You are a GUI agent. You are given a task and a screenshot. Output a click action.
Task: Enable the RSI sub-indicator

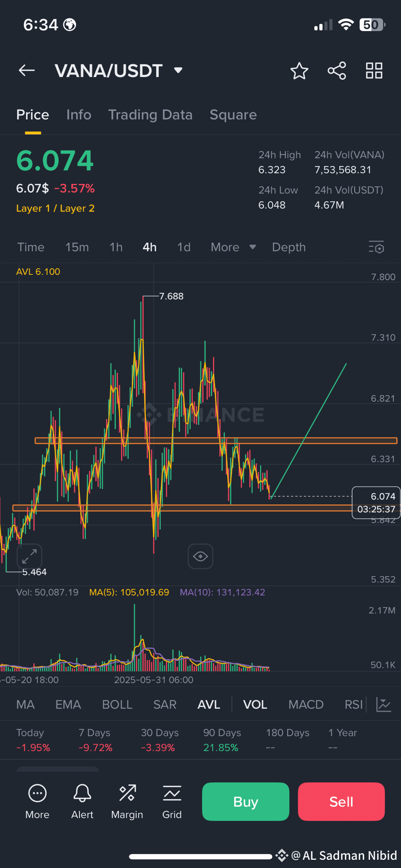354,704
